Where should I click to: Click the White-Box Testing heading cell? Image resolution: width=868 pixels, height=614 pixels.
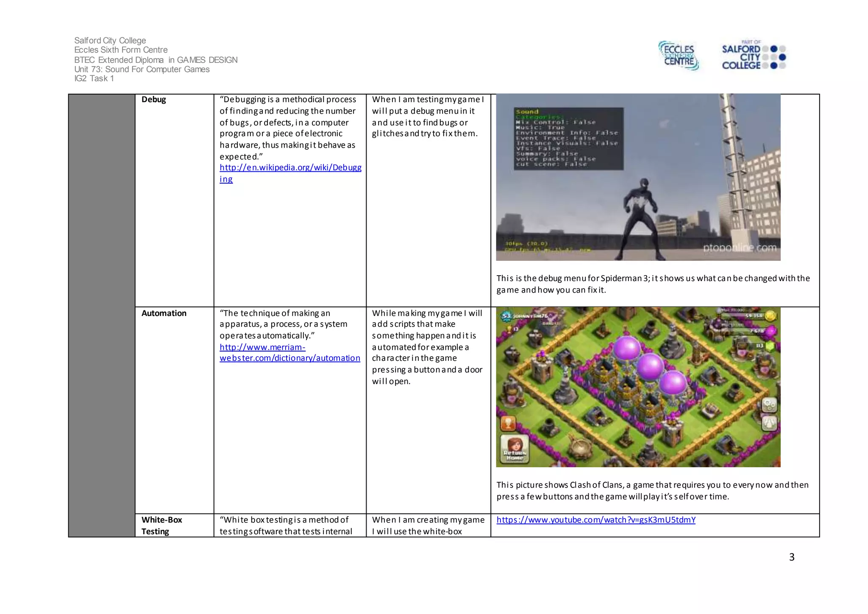[x=161, y=525]
